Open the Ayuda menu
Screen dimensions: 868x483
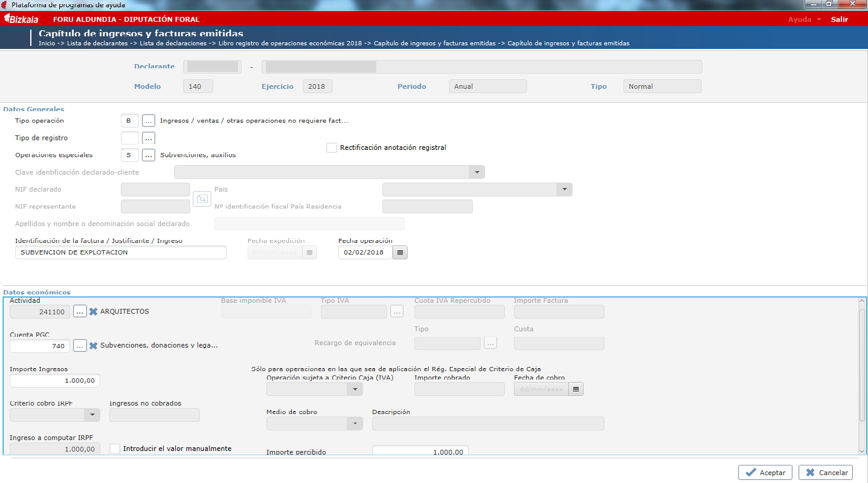coord(805,19)
